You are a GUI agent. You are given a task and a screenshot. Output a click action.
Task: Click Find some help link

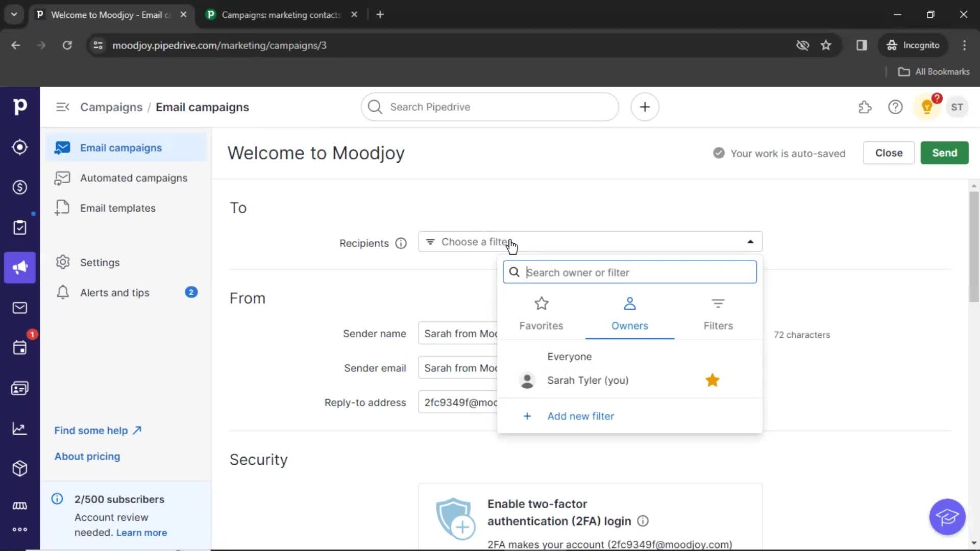point(97,431)
